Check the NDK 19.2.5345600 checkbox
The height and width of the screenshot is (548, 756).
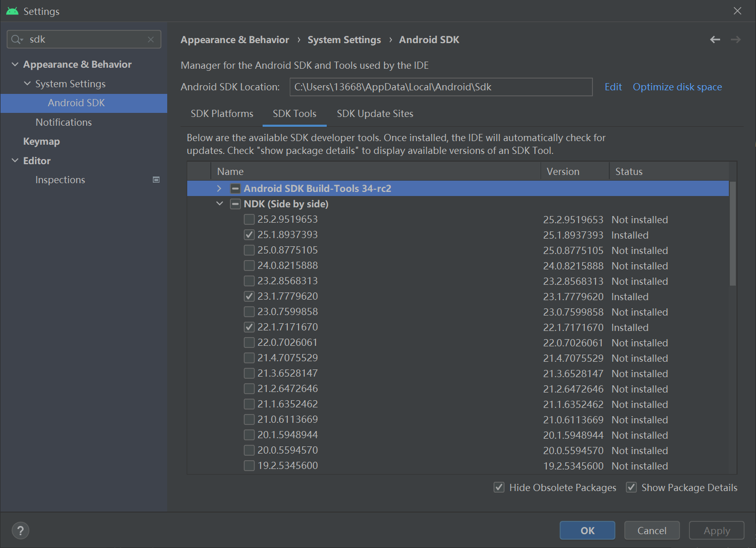pyautogui.click(x=249, y=465)
